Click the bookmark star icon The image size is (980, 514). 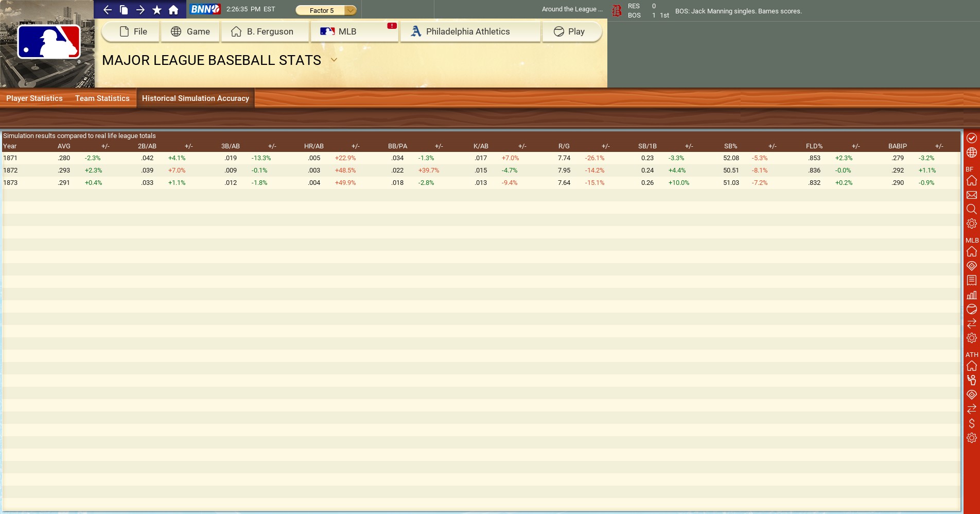point(157,10)
